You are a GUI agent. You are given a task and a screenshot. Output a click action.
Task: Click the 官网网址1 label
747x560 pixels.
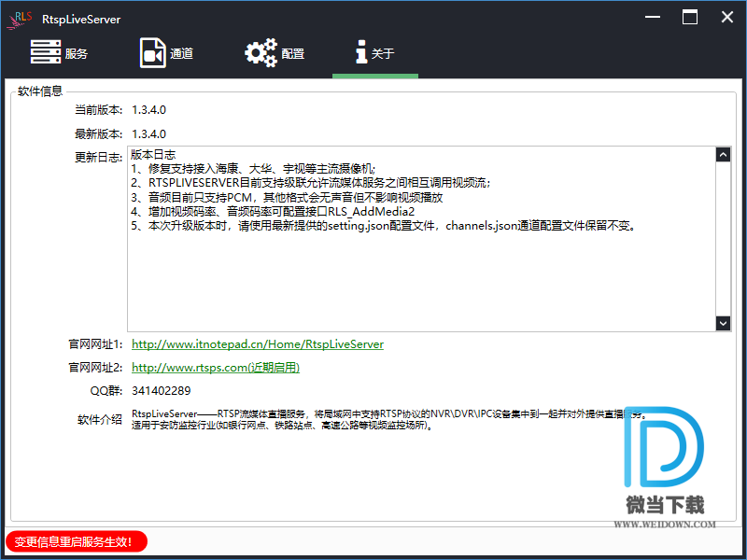[96, 344]
